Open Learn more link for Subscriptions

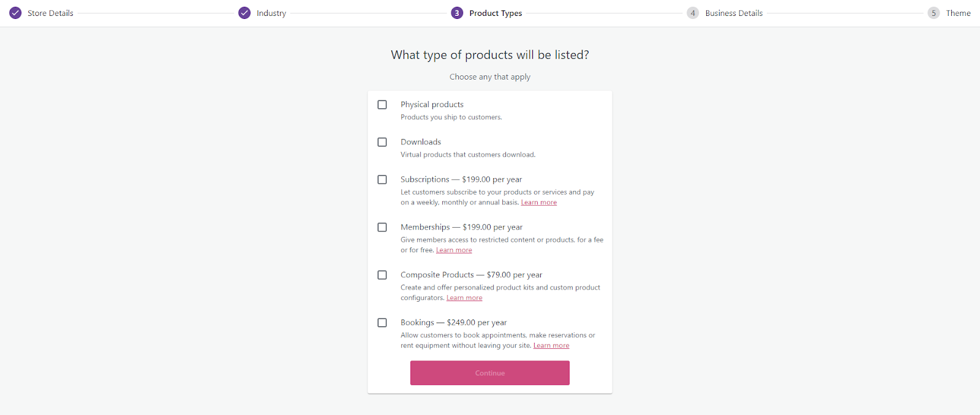(x=539, y=203)
